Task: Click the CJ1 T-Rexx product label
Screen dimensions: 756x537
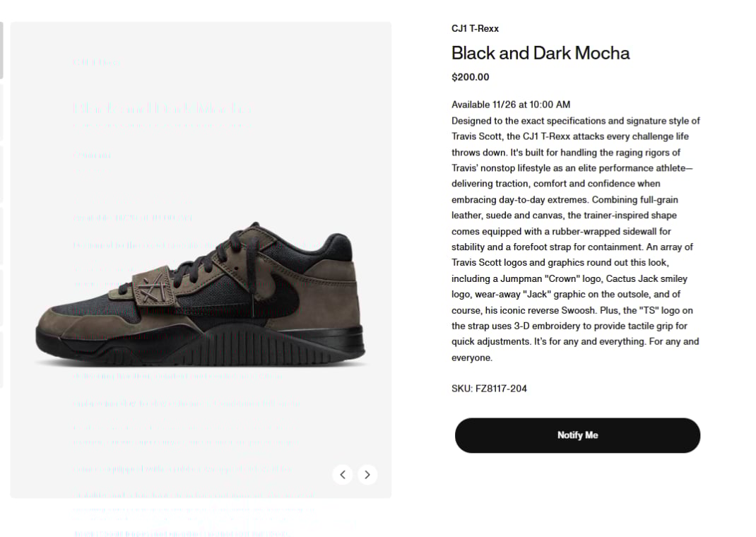Action: tap(475, 29)
